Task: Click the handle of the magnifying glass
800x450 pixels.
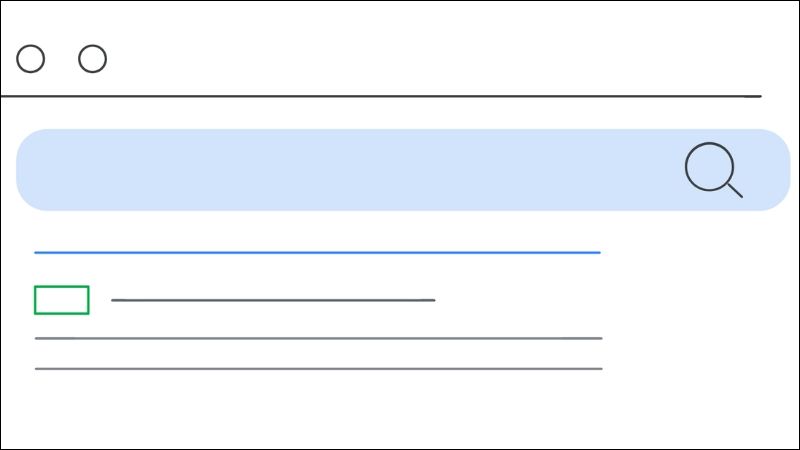Action: [735, 191]
